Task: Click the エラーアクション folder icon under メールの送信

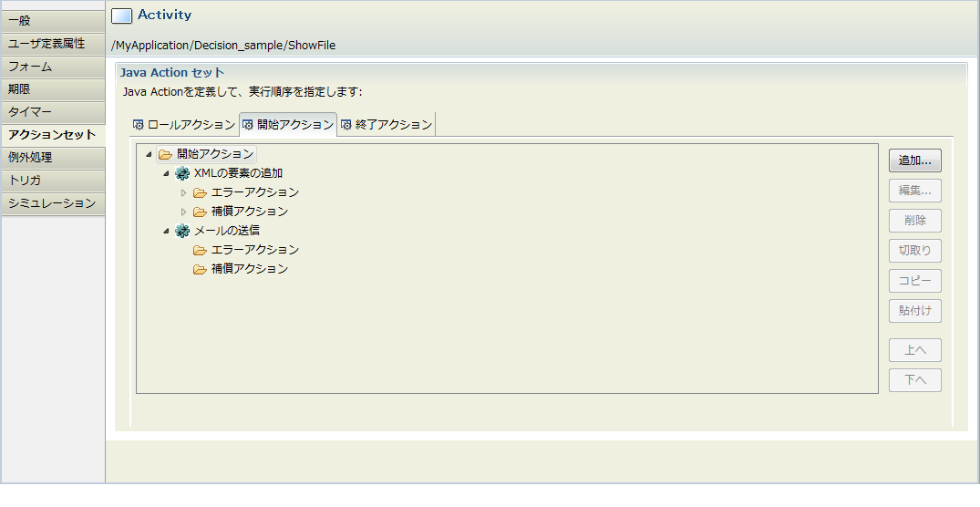Action: (200, 250)
